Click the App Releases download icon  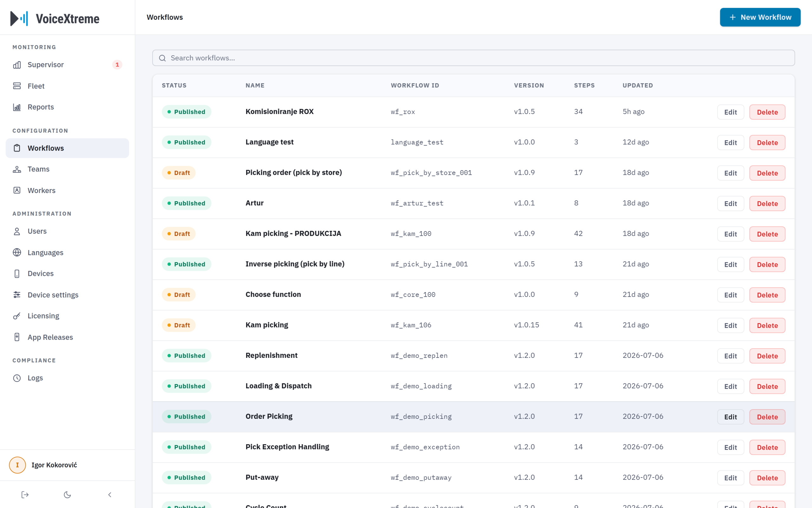17,337
